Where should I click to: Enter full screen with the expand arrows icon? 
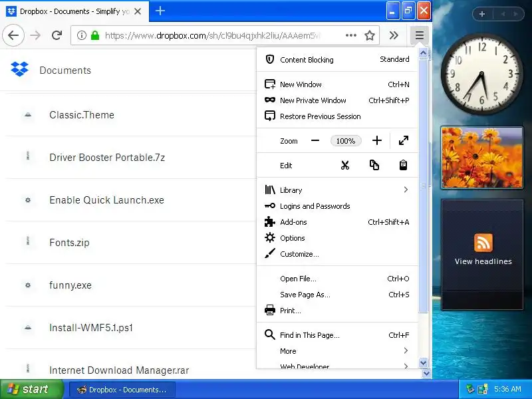pos(404,140)
